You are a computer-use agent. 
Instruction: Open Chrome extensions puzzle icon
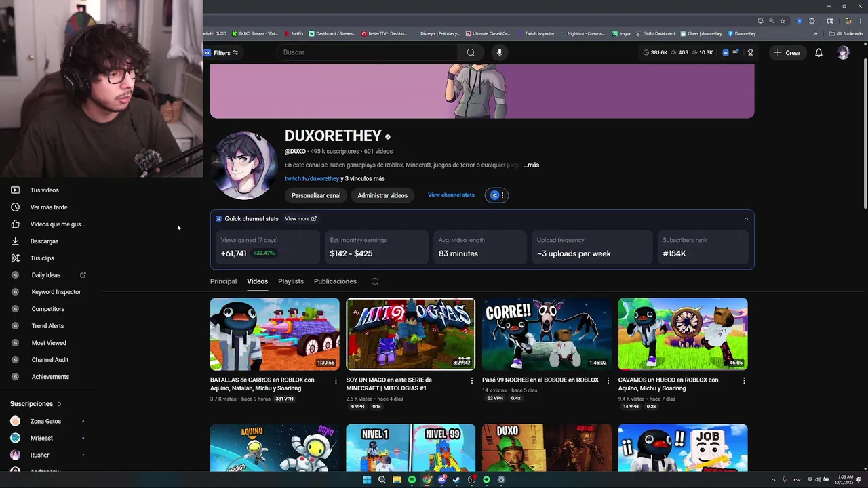click(812, 21)
